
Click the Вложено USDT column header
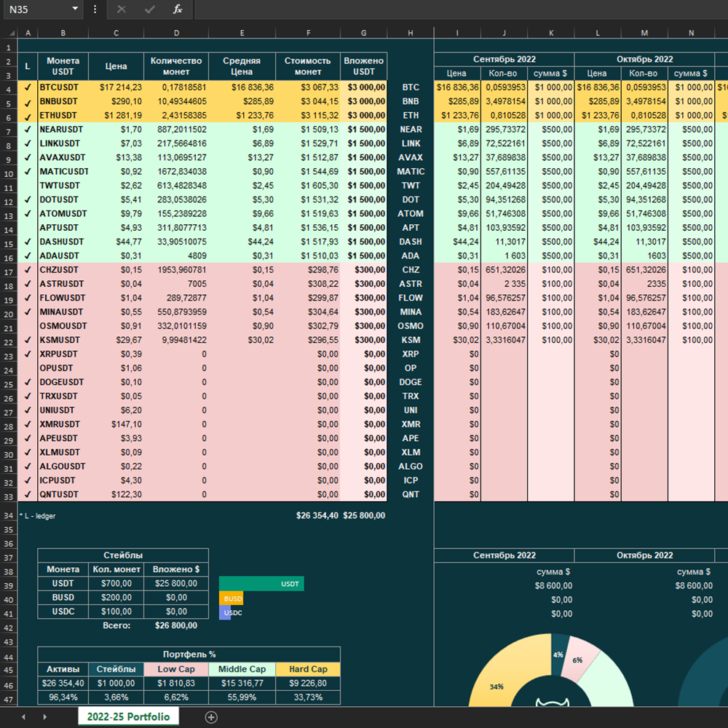[x=363, y=66]
